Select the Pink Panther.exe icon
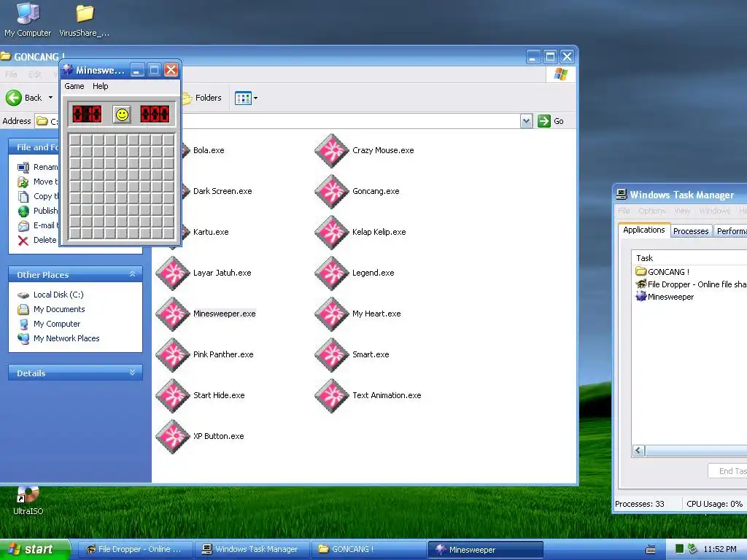 173,355
